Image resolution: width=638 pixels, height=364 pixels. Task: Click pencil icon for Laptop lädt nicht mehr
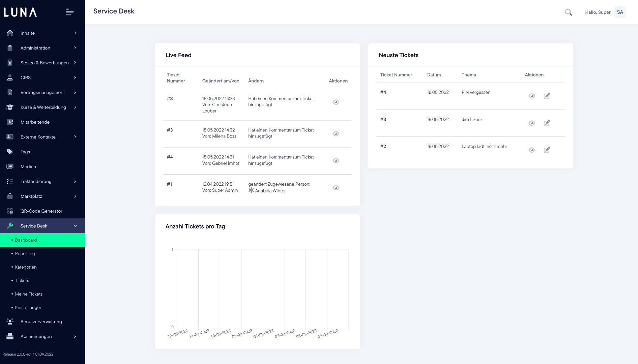click(547, 150)
